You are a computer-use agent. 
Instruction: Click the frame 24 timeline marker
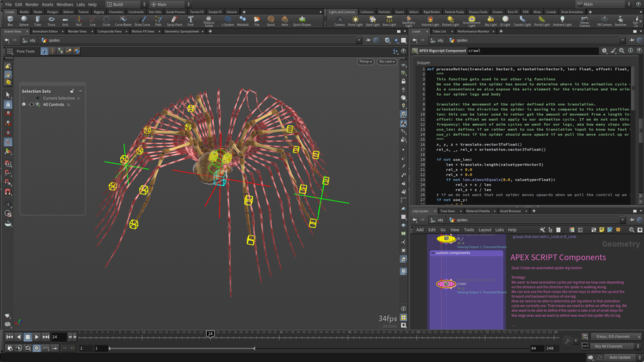pos(210,333)
